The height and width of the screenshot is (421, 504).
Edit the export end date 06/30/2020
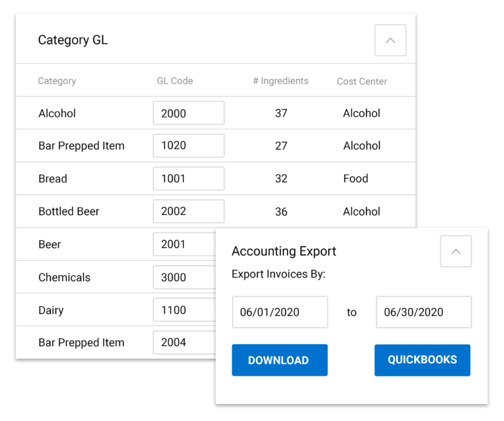423,312
